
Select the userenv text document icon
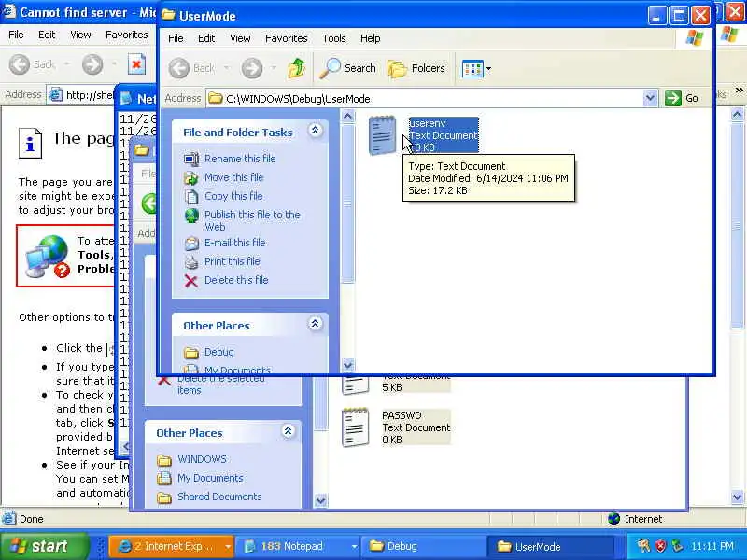click(382, 135)
